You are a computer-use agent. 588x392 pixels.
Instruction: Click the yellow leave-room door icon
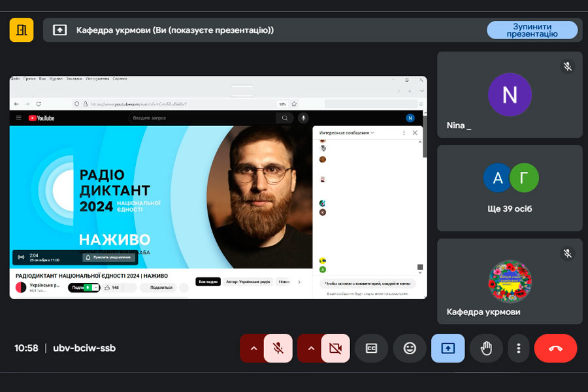[x=22, y=30]
